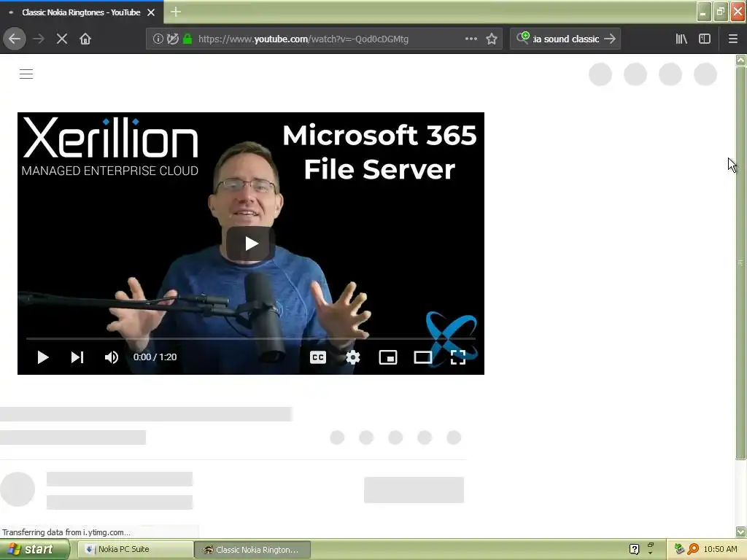Open the Firefox hamburger menu
Screen dimensions: 747x560
click(x=732, y=39)
